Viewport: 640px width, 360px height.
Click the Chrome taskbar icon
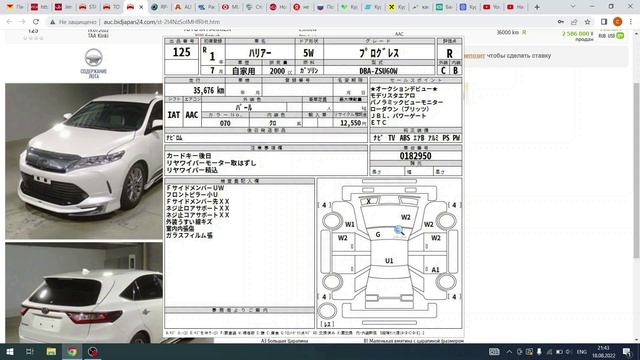72,351
